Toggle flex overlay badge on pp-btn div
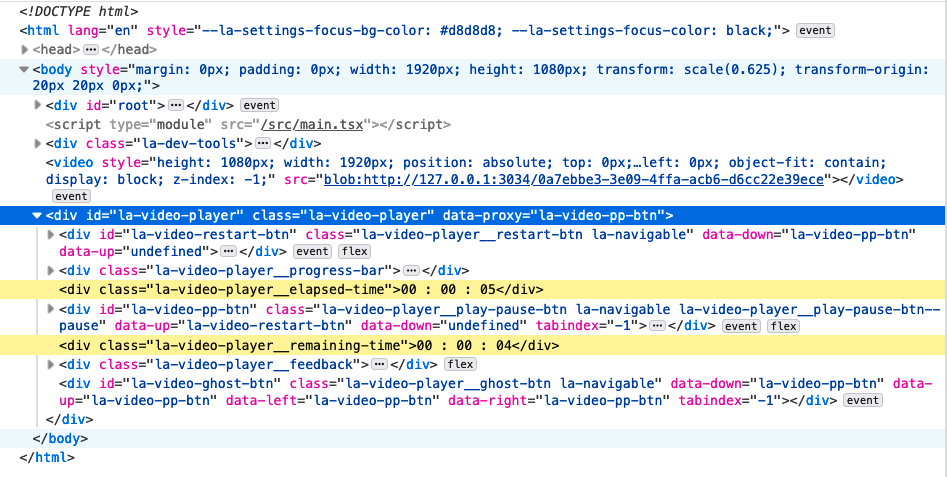Image resolution: width=947 pixels, height=477 pixels. [783, 326]
